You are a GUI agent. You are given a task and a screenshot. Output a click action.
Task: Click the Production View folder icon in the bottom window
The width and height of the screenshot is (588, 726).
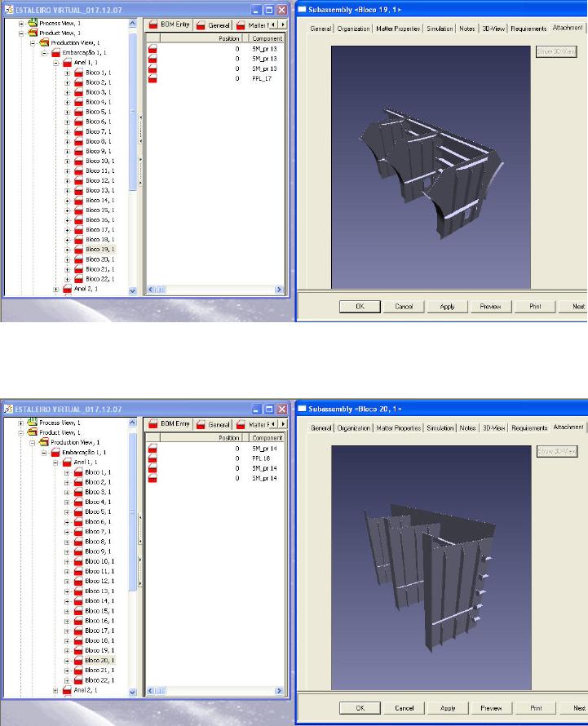click(x=44, y=442)
